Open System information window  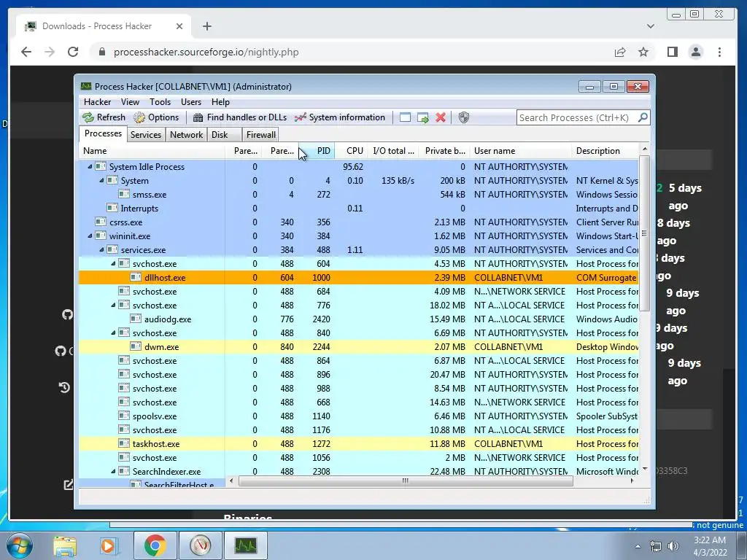point(340,117)
